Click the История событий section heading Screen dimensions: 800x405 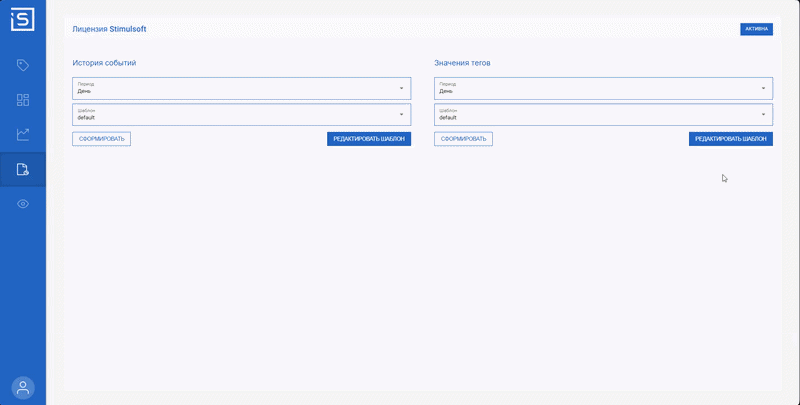(104, 63)
